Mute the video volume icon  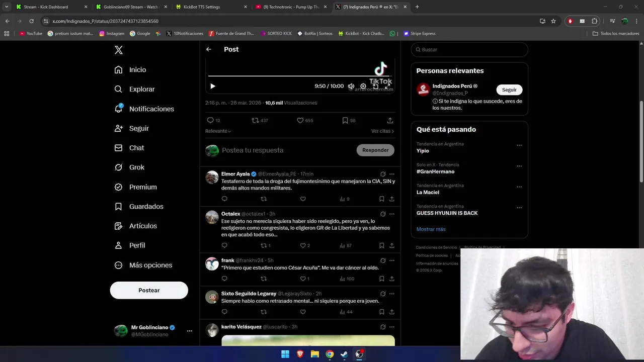(x=351, y=86)
